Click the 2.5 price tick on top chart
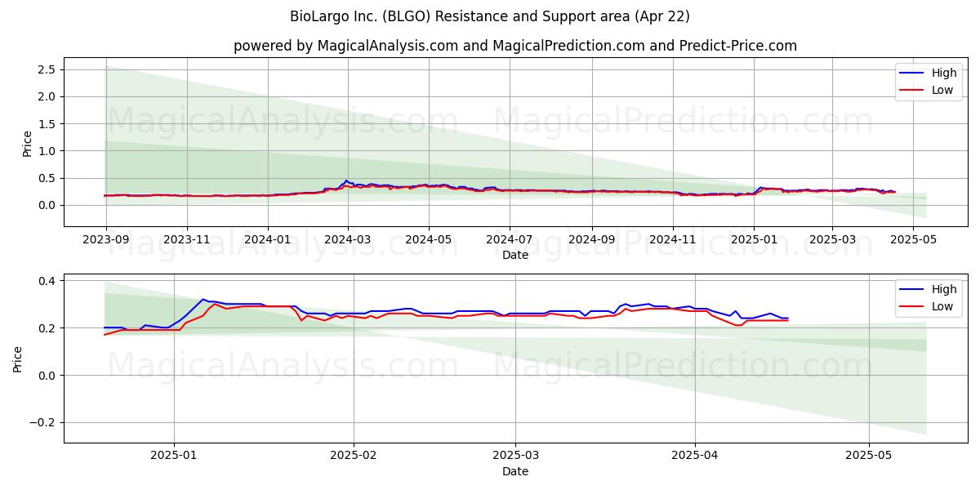980x490 pixels. point(47,69)
